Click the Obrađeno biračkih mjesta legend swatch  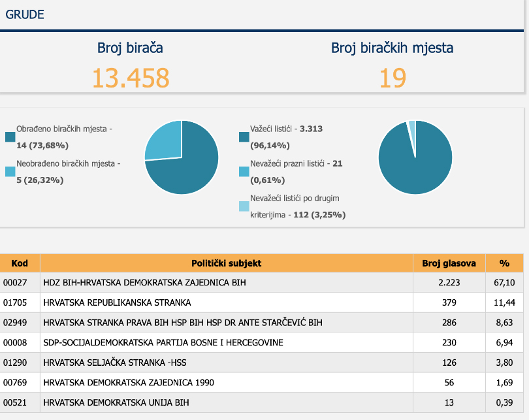click(10, 137)
